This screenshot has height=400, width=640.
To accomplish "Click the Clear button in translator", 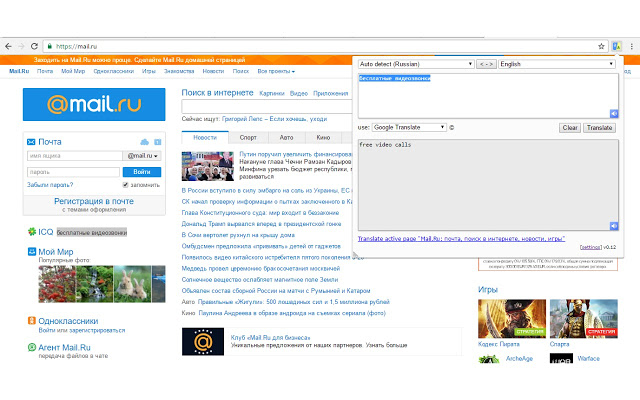I will click(x=569, y=128).
